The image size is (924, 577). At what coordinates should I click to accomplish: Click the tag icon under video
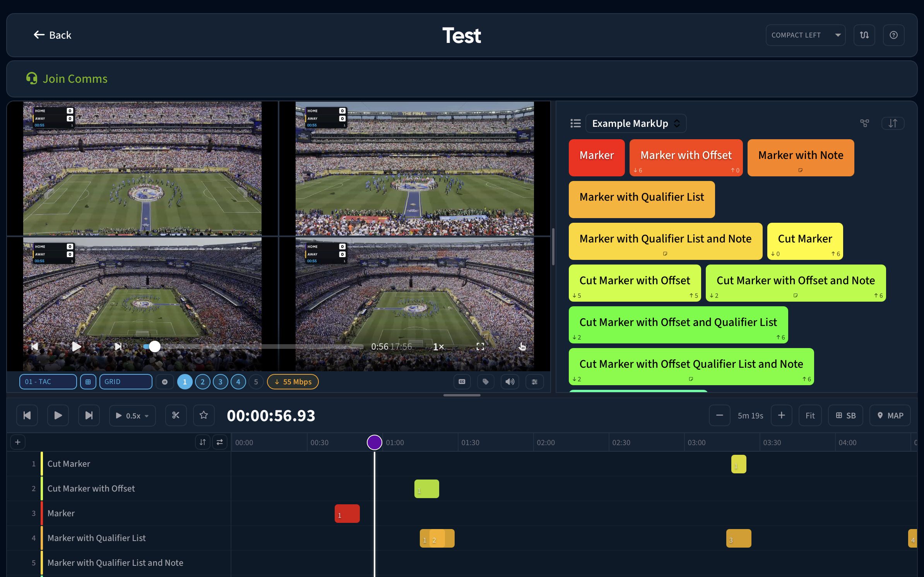486,382
